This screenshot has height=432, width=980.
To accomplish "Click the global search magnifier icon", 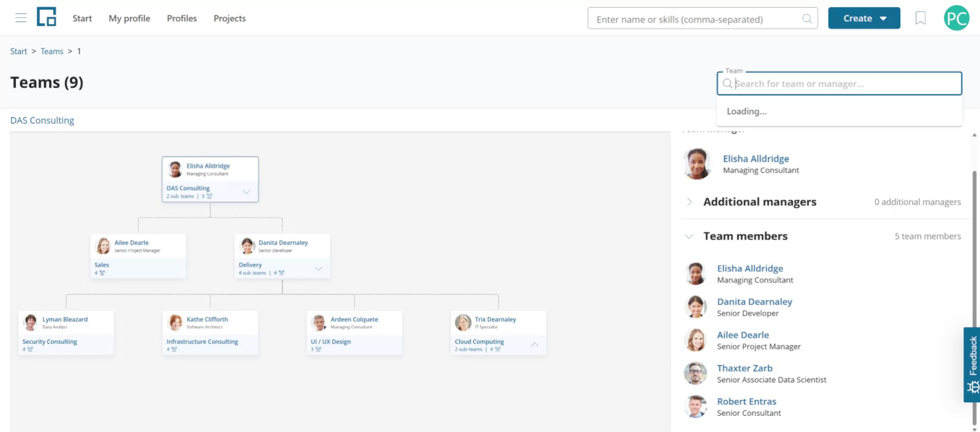I will tap(807, 19).
